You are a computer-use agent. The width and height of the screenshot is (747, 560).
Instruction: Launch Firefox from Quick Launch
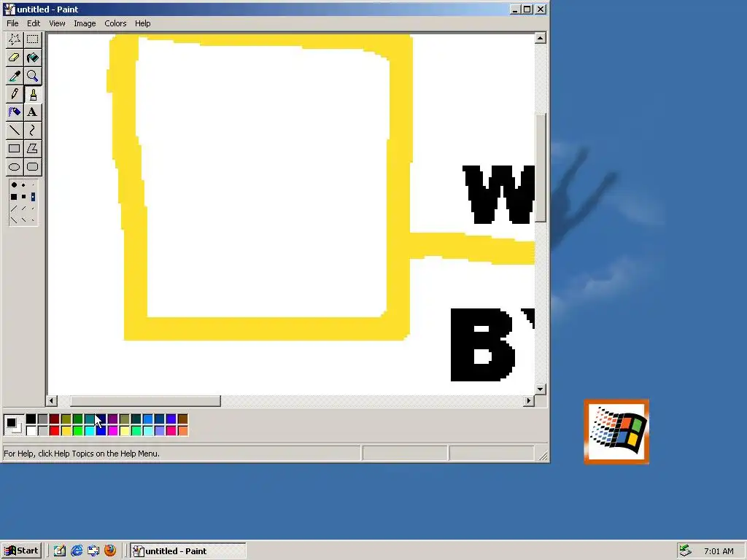110,551
